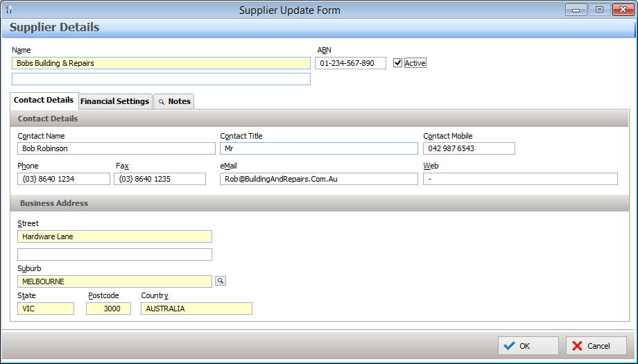Toggle the Active checkbox

pos(397,63)
